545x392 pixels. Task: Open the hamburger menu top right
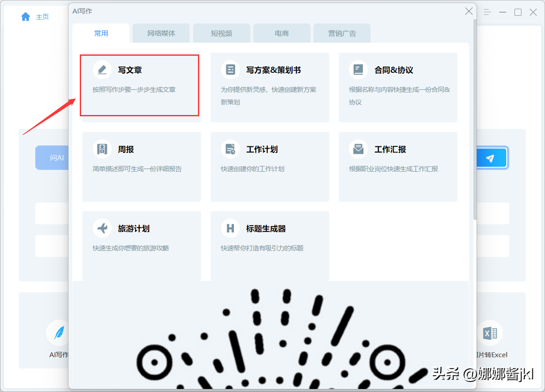point(487,13)
